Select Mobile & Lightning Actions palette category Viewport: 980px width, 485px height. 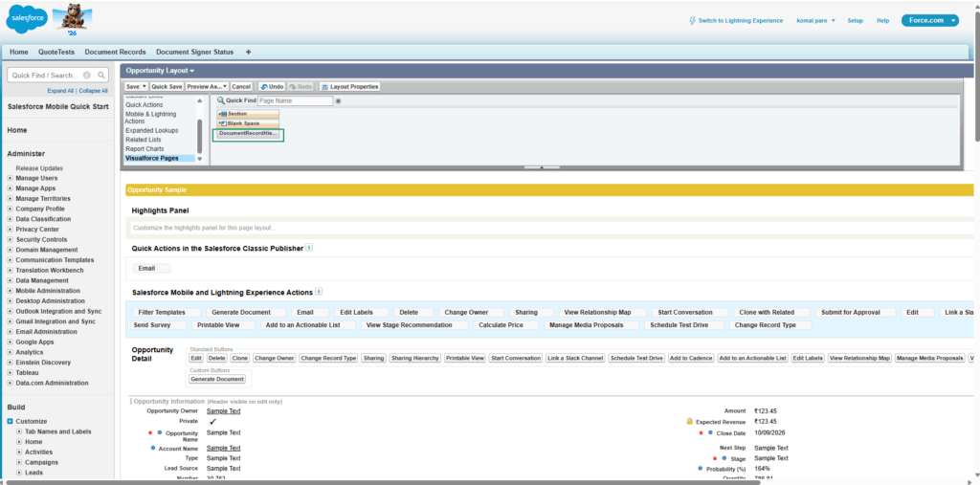150,118
